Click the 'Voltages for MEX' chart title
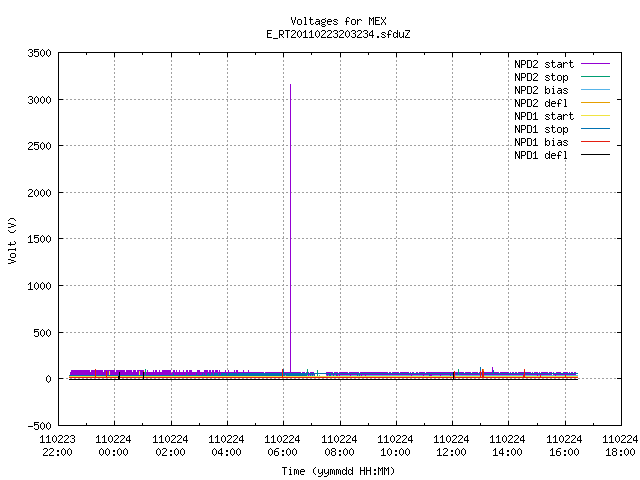Image resolution: width=640 pixels, height=480 pixels. (x=338, y=21)
